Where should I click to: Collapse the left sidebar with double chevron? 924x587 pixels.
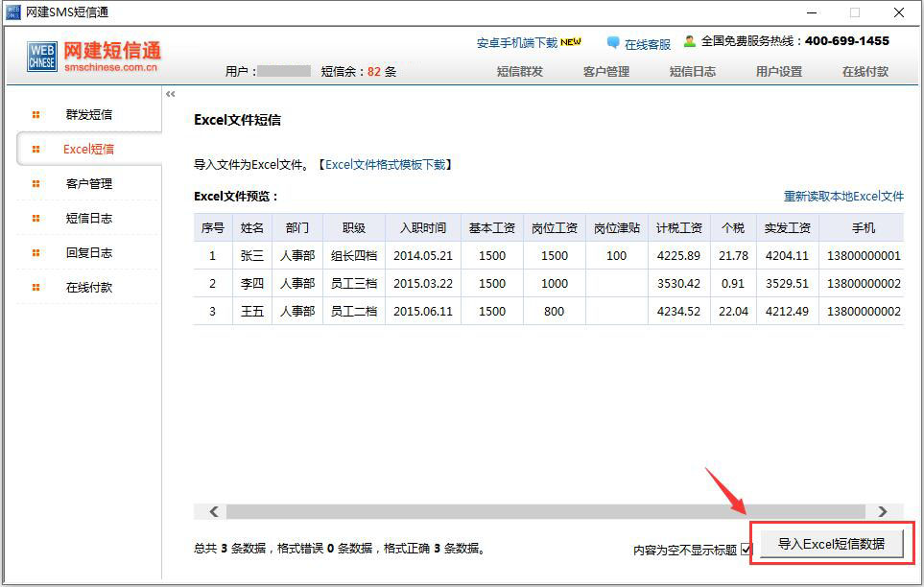tap(171, 94)
